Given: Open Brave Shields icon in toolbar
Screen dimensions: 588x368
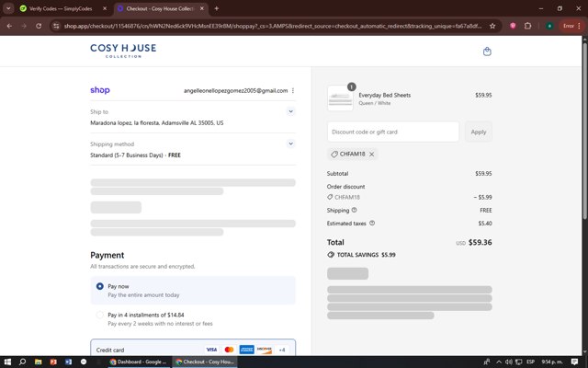Looking at the screenshot, I should [513, 26].
